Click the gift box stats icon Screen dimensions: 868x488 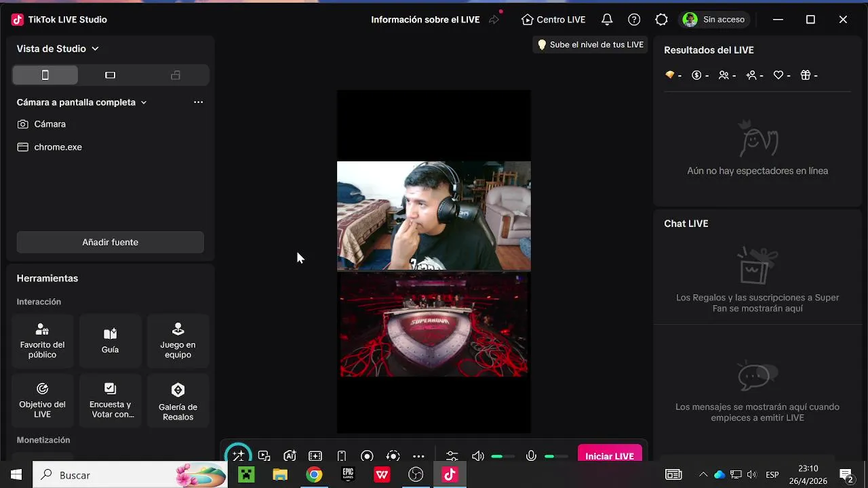806,75
